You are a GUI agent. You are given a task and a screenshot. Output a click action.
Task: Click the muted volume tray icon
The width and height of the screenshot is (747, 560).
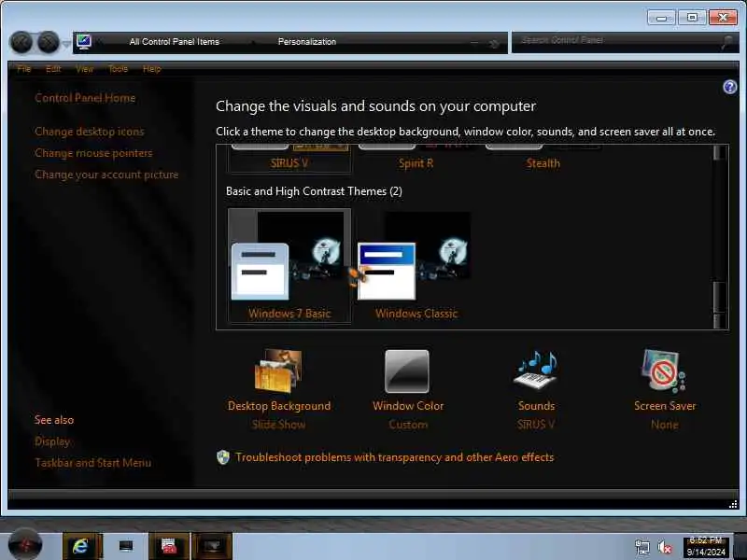[664, 547]
